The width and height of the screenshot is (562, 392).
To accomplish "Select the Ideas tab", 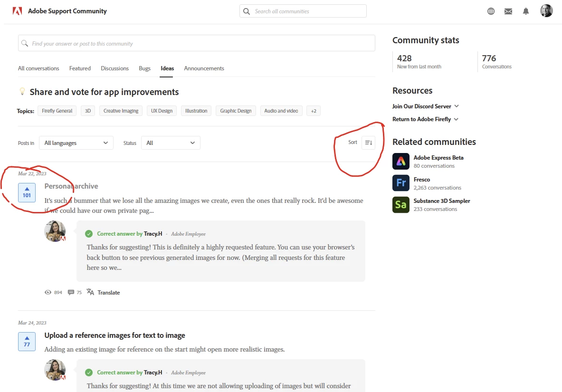I will coord(167,68).
